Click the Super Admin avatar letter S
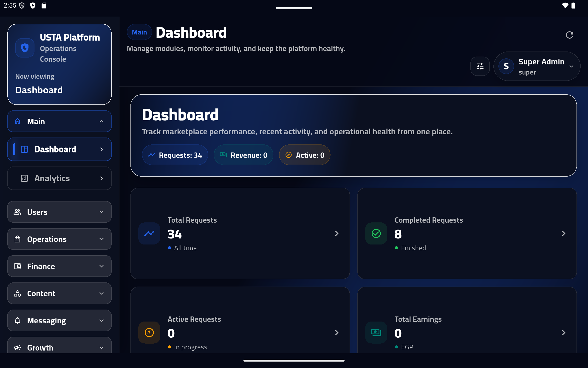 coord(506,66)
